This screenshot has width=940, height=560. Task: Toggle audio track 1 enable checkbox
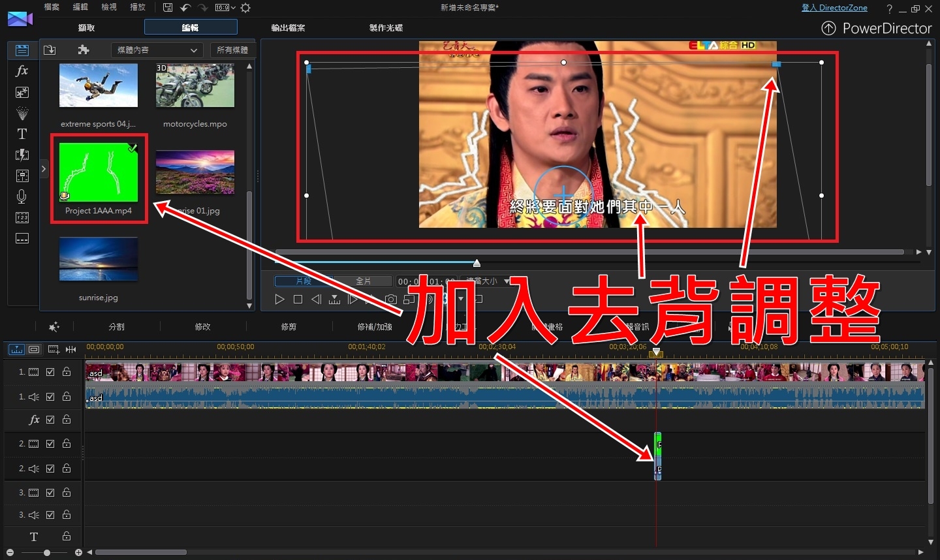[50, 397]
